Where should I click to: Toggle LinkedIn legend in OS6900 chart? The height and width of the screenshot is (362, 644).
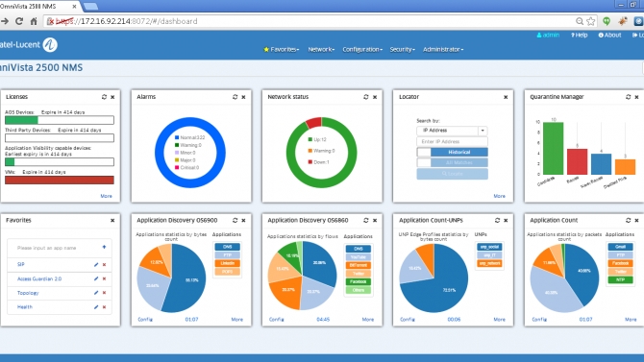point(227,263)
